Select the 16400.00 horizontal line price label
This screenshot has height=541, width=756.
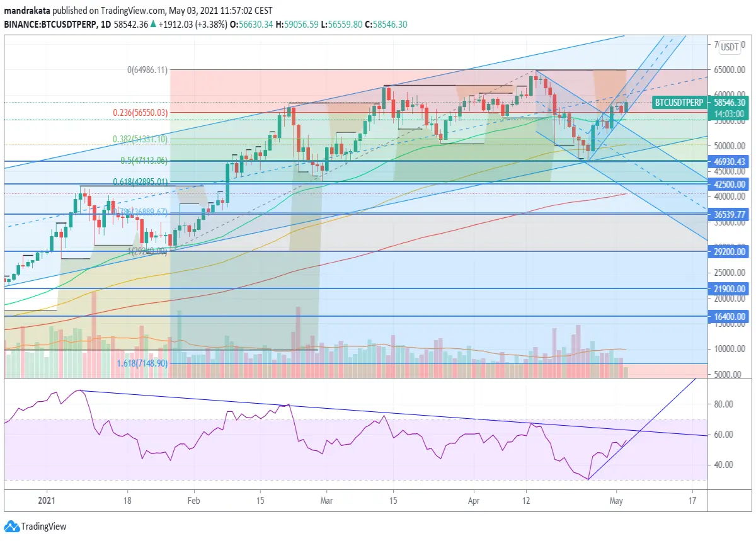click(729, 317)
